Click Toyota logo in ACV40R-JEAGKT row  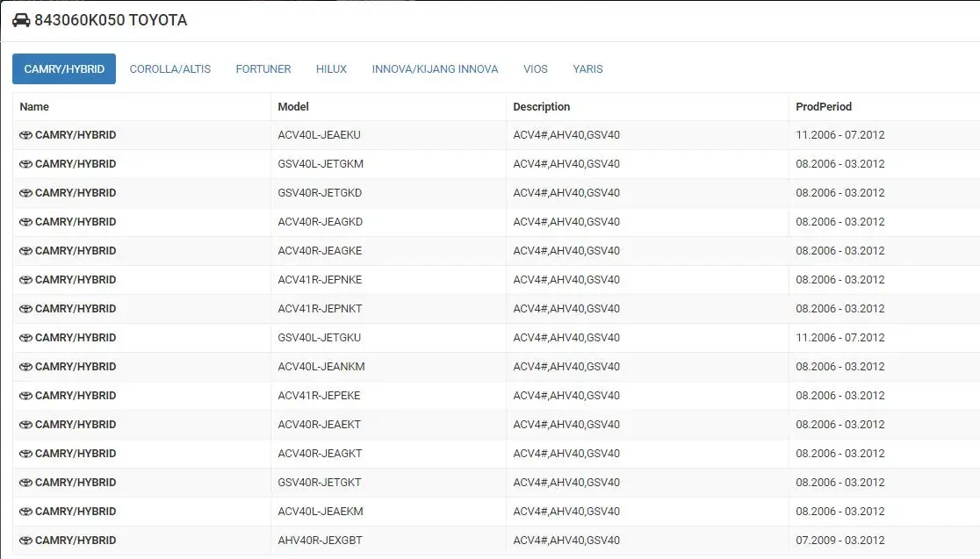click(25, 454)
